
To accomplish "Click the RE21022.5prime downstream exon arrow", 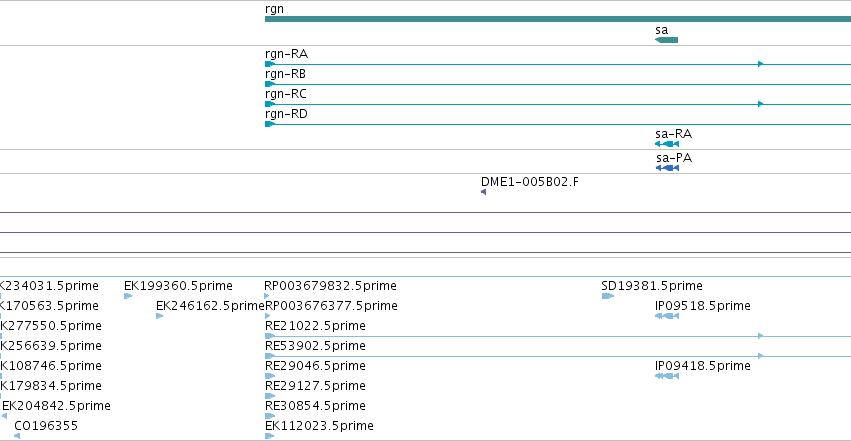I will (x=761, y=336).
